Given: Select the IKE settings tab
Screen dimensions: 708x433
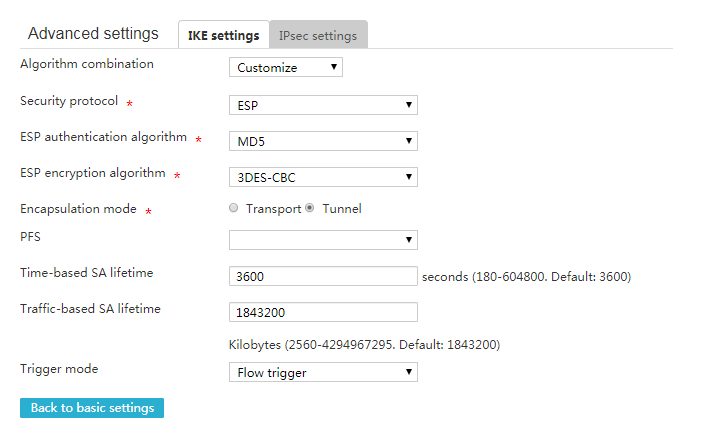Looking at the screenshot, I should [x=224, y=35].
